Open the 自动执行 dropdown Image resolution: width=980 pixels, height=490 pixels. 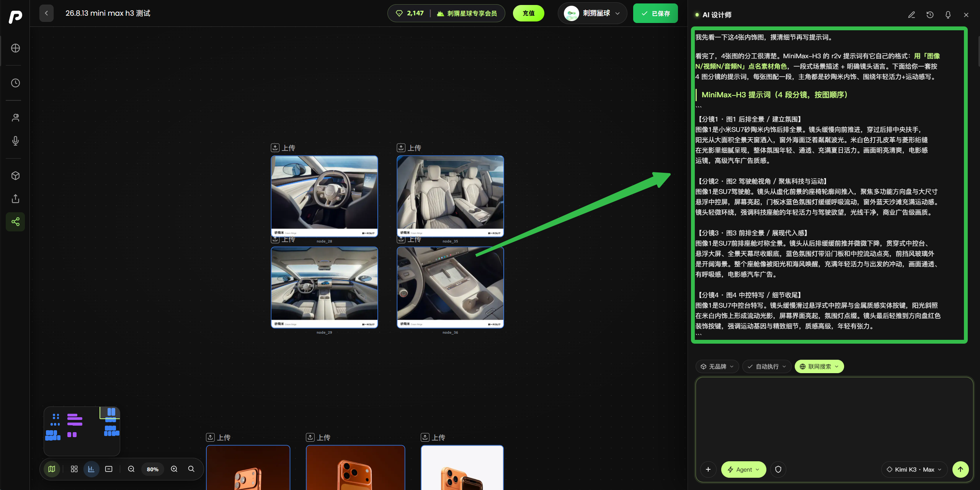767,366
